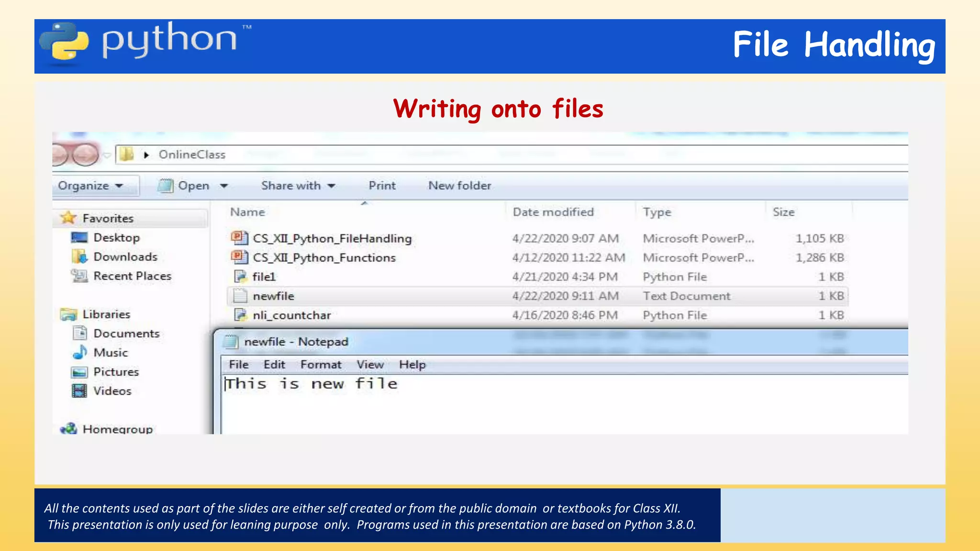980x551 pixels.
Task: Select the CS_XII_Python_Functions file
Action: click(324, 257)
